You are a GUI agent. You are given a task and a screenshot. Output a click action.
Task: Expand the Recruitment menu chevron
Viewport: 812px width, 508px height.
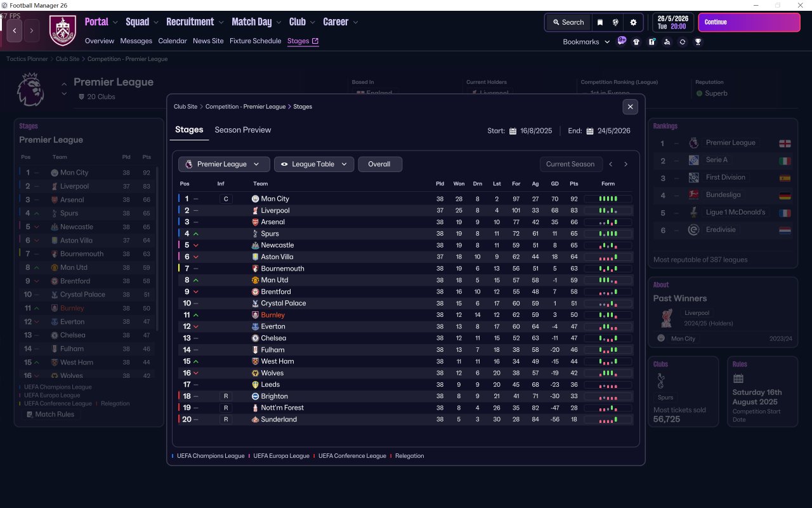click(221, 22)
